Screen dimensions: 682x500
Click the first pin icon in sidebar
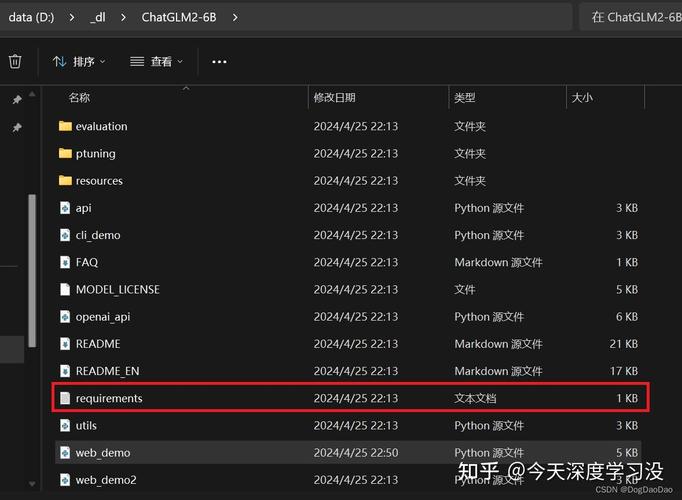tap(17, 100)
